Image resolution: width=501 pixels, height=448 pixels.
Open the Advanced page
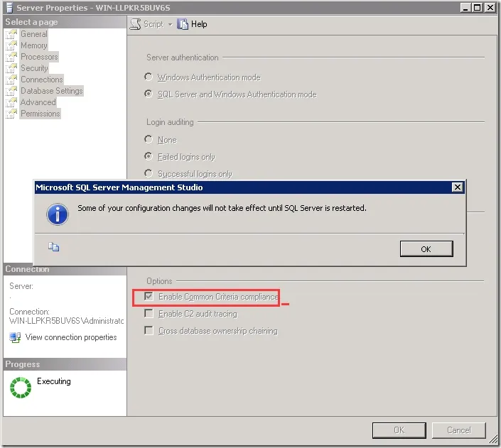tap(38, 102)
